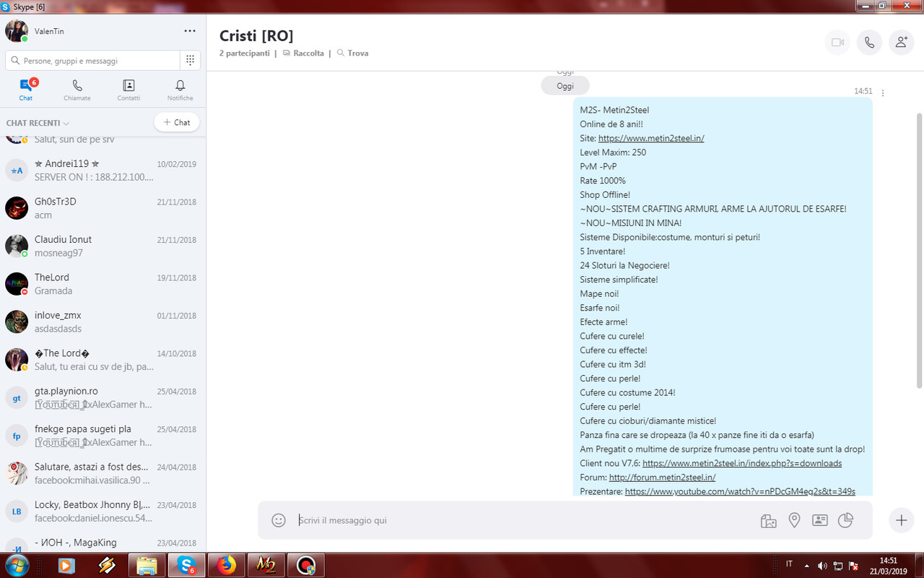Viewport: 924px width, 578px height.
Task: Start a new chat with + Chat
Action: pos(177,123)
